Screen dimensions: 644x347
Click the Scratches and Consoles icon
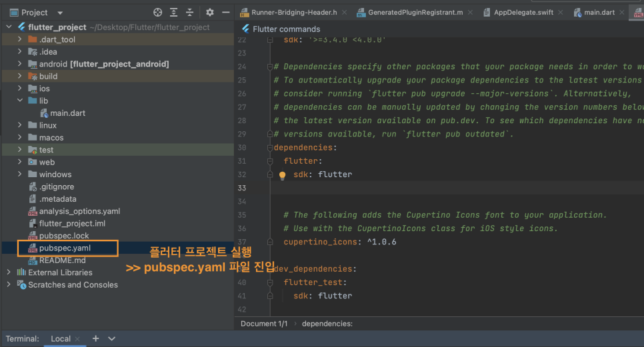tap(21, 284)
